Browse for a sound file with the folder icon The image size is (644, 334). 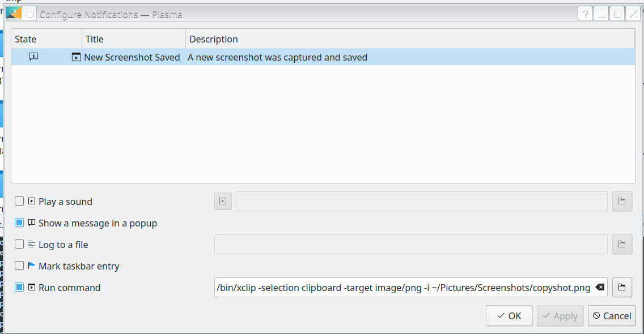622,201
